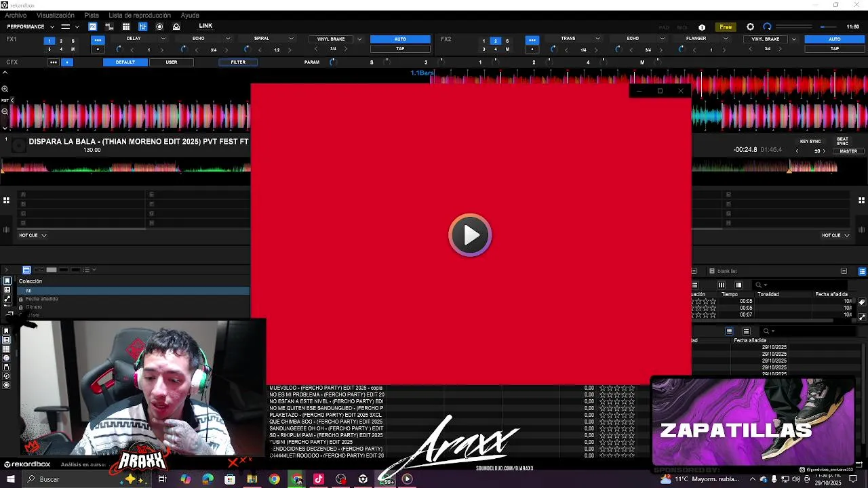Toggle the mixer panel icon
Viewport: 868px width, 488px height.
click(x=142, y=26)
